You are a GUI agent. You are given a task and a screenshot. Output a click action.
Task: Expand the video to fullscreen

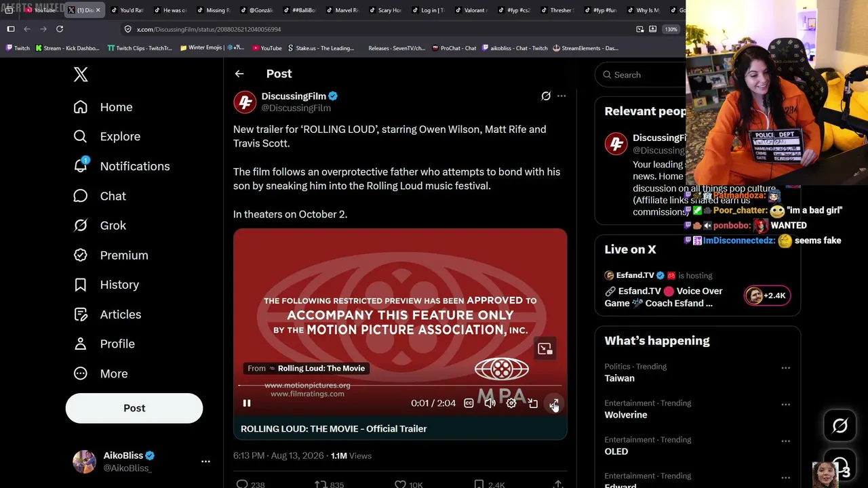point(554,403)
